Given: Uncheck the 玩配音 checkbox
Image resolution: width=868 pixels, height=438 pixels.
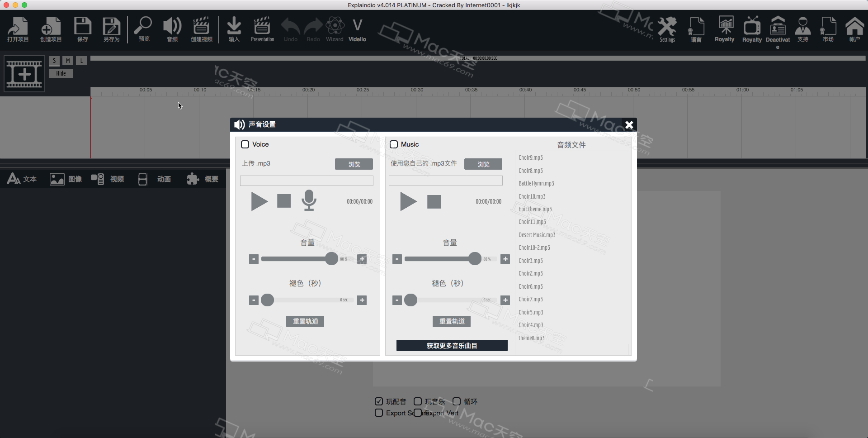Looking at the screenshot, I should tap(379, 401).
